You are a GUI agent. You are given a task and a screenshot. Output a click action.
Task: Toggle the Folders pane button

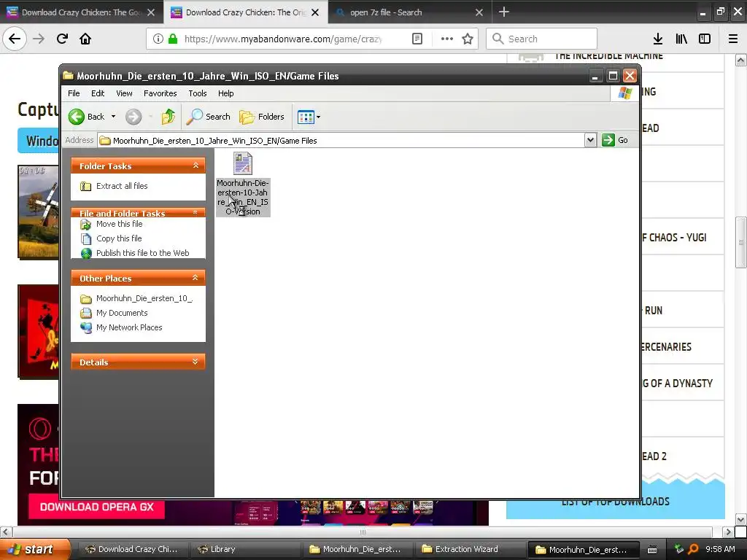point(262,117)
